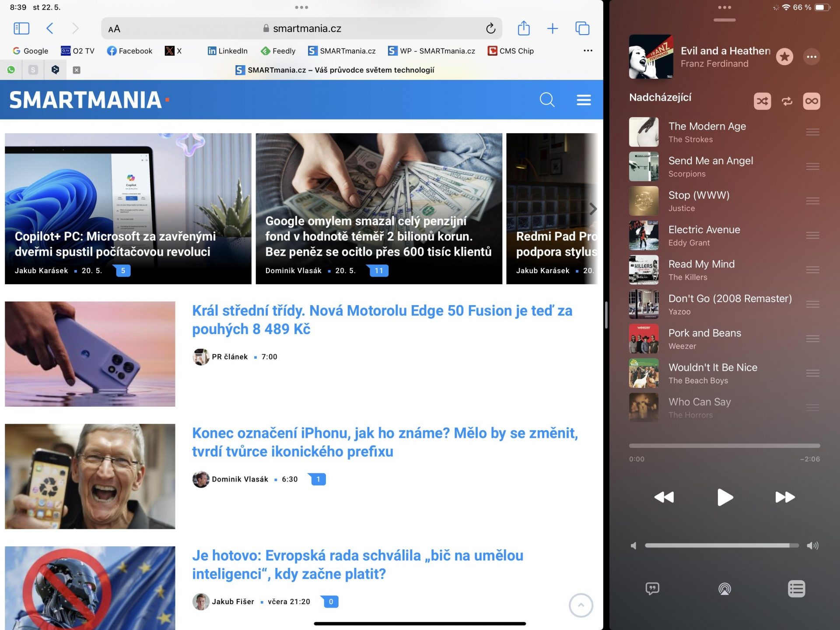Viewport: 840px width, 630px height.
Task: Go back to the previous page in Safari
Action: (x=50, y=28)
